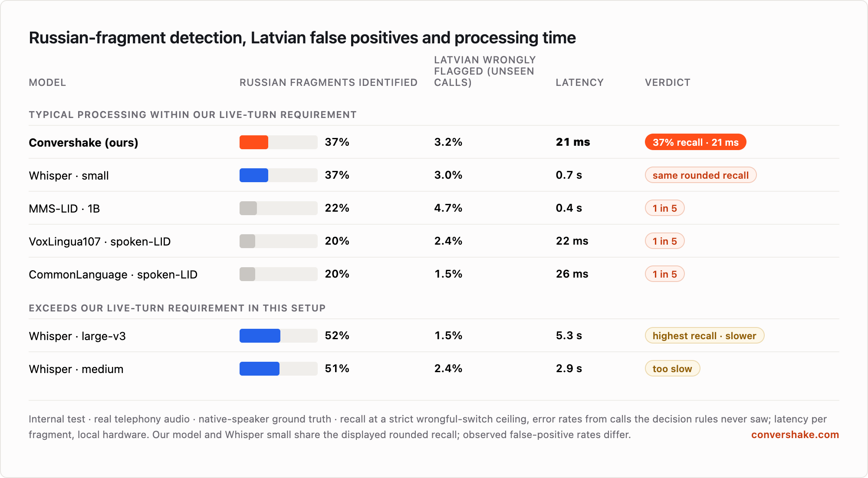This screenshot has width=868, height=478.
Task: Click the orange Convershake recall bar
Action: (x=254, y=142)
